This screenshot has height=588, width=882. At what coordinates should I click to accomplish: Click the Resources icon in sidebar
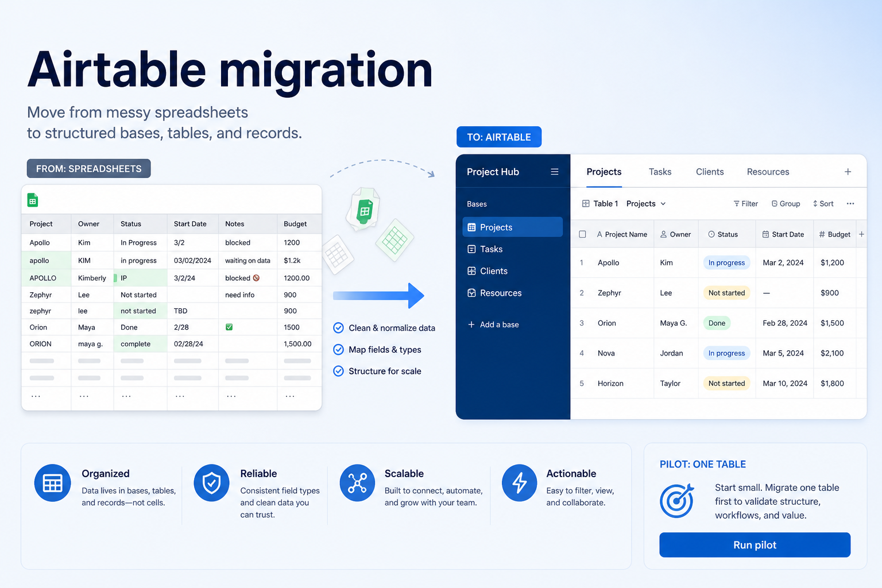click(x=471, y=293)
